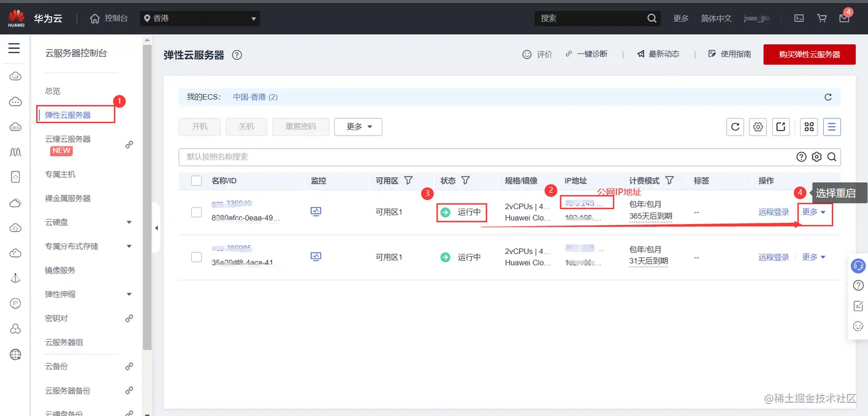Open the hamburger service list menu
This screenshot has height=416, width=868.
point(14,48)
